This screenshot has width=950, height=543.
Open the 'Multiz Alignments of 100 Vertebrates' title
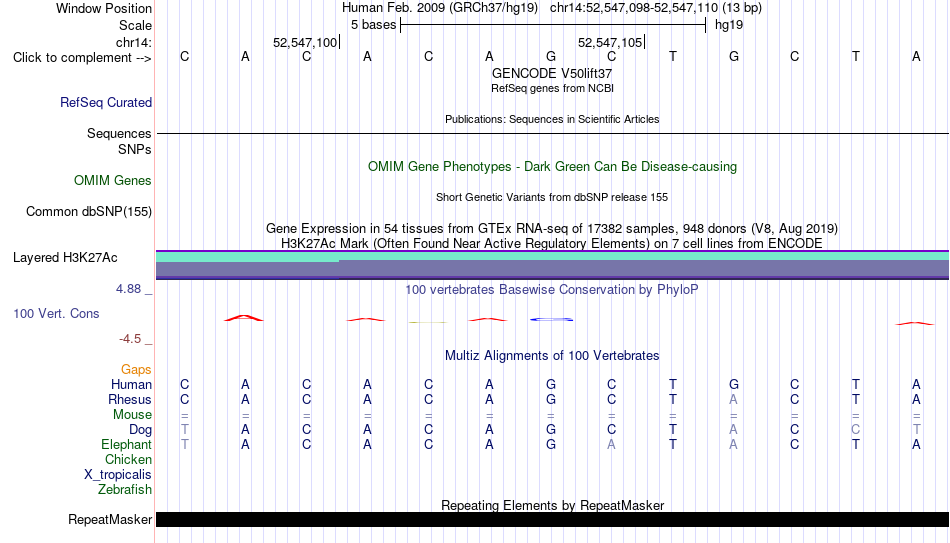(552, 356)
